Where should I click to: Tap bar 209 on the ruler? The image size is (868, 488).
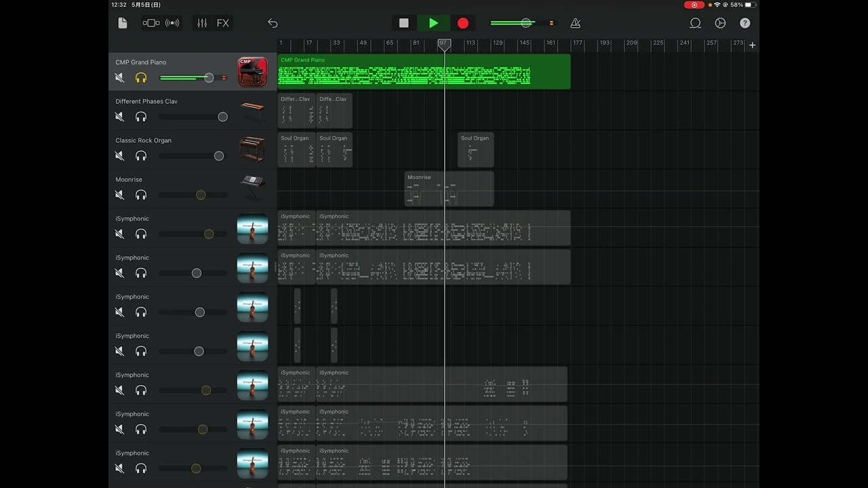tap(631, 43)
